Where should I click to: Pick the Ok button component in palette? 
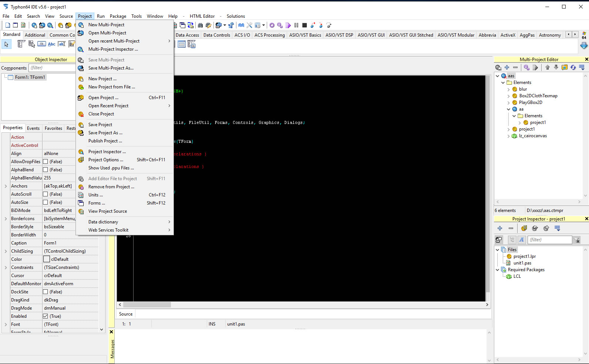pos(42,44)
